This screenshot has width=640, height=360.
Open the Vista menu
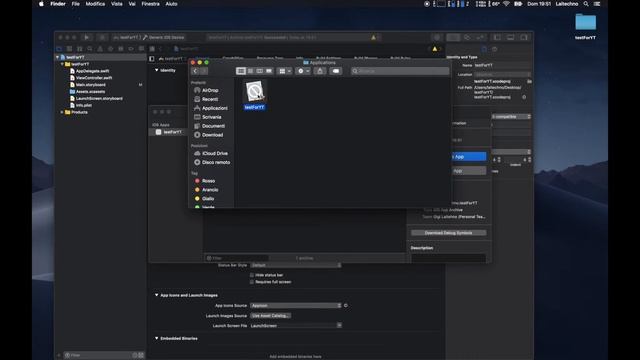pos(117,4)
